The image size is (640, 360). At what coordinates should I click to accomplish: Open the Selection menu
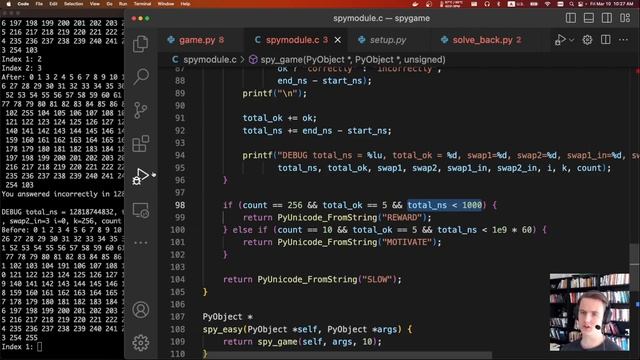pos(73,4)
